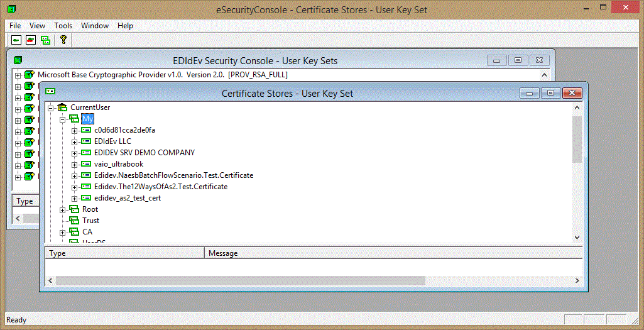This screenshot has height=330, width=644.
Task: Click the NaesbBatchFlowScenario certificate icon
Action: click(86, 175)
